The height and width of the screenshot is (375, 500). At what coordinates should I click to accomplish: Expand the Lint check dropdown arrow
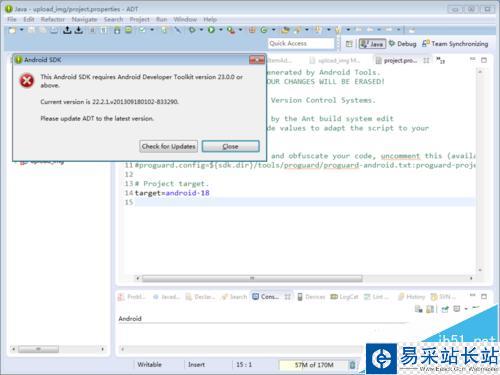point(152,30)
